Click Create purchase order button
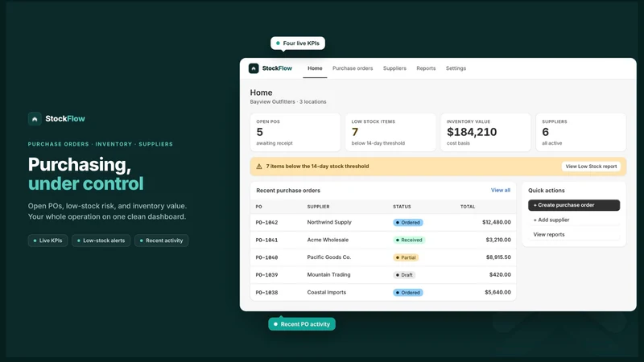 click(x=574, y=205)
